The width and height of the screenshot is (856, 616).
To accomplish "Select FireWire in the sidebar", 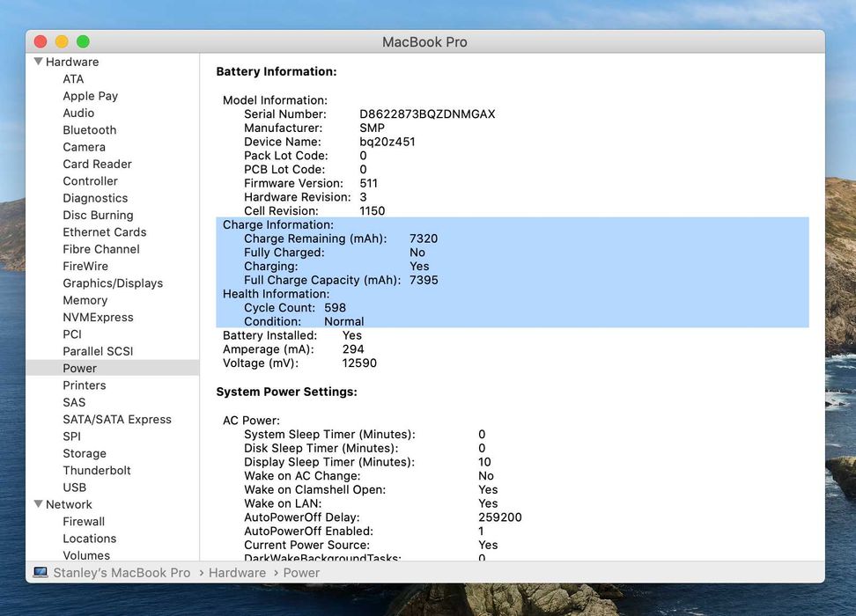I will click(x=85, y=266).
